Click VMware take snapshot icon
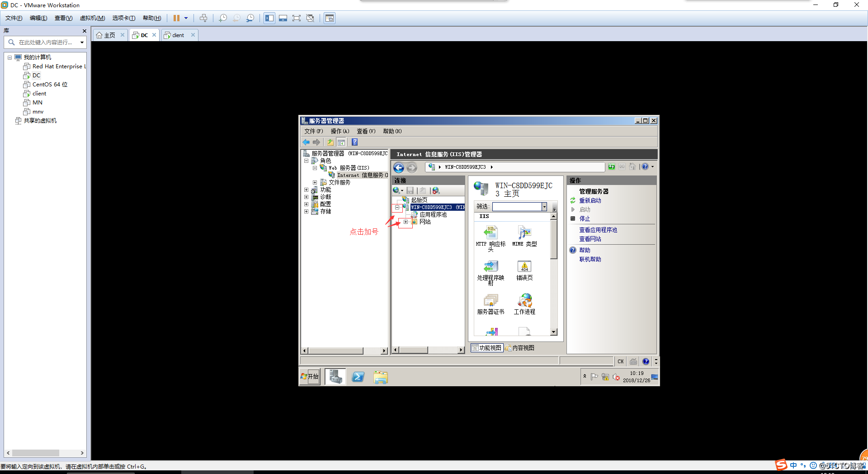This screenshot has width=868, height=474. coord(223,18)
